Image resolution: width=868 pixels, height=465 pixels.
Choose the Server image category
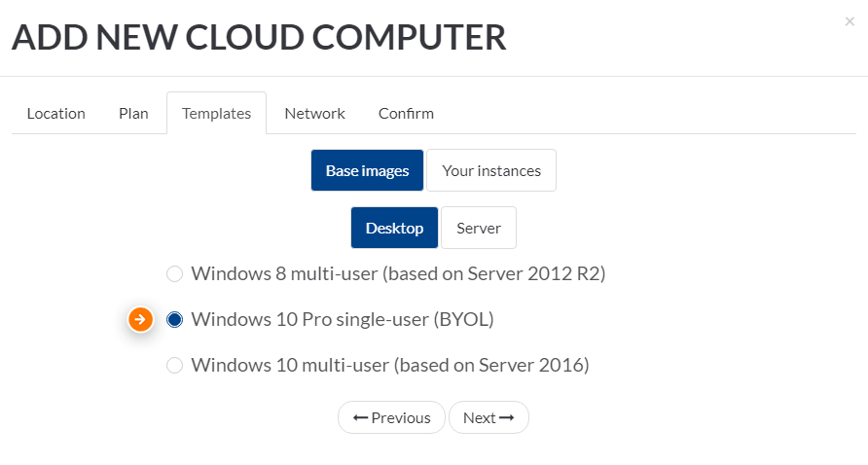[x=479, y=228]
